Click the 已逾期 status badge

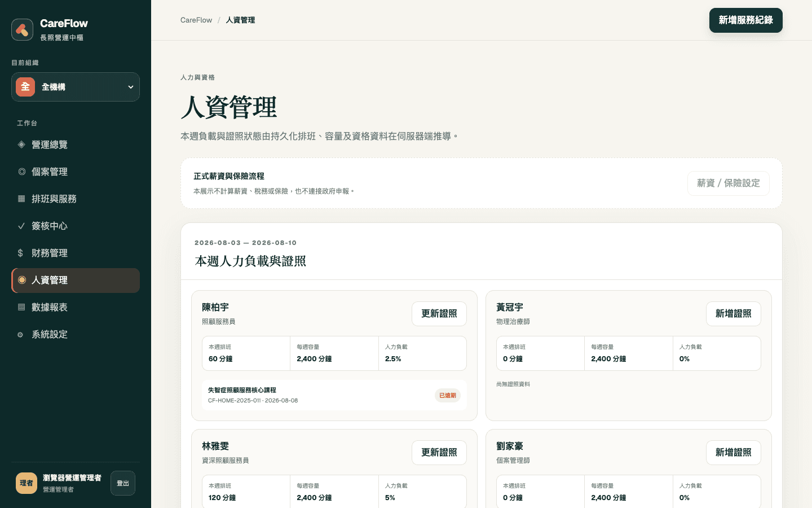coord(448,396)
